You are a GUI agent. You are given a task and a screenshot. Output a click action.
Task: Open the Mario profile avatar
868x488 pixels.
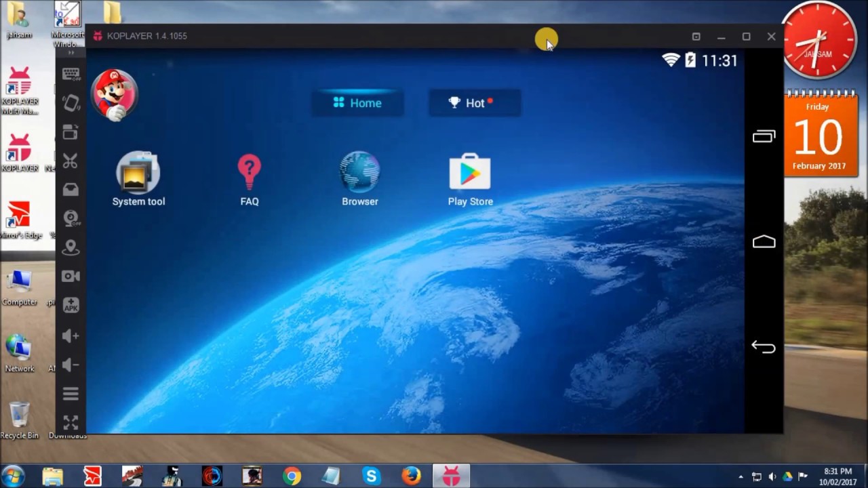[114, 95]
